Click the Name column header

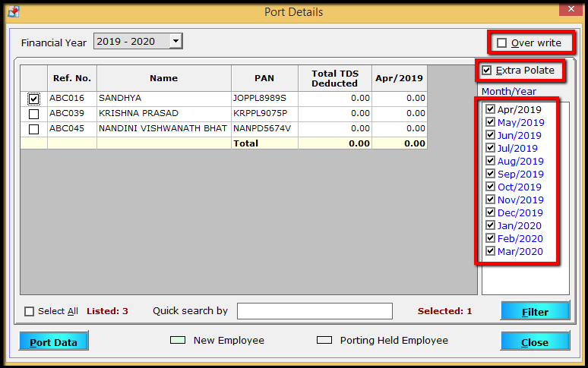click(x=164, y=78)
